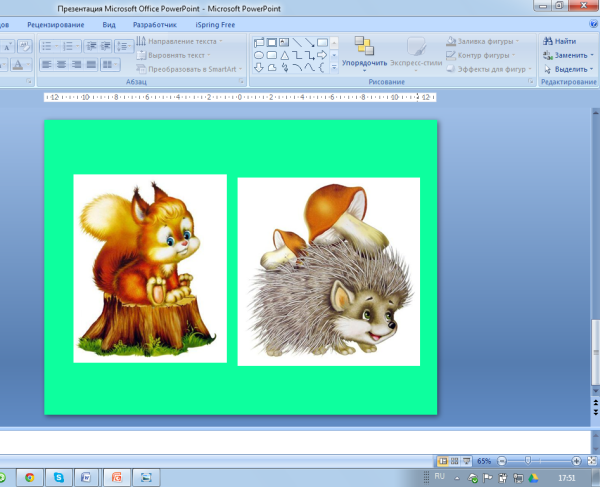Switch to normal view in status bar

pos(443,461)
